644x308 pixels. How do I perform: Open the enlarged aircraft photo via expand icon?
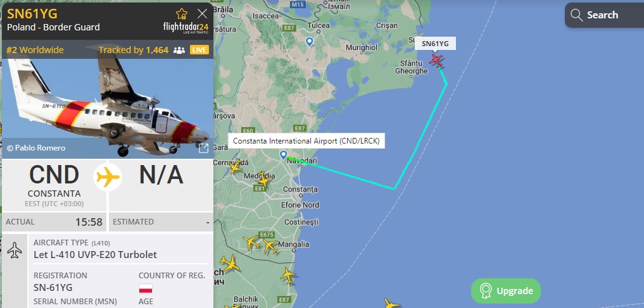click(203, 148)
